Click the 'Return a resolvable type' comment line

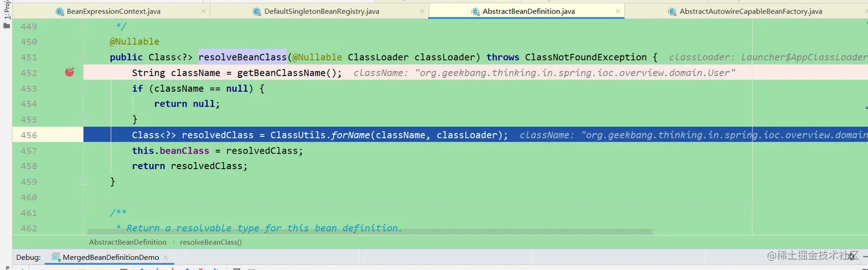(259, 228)
